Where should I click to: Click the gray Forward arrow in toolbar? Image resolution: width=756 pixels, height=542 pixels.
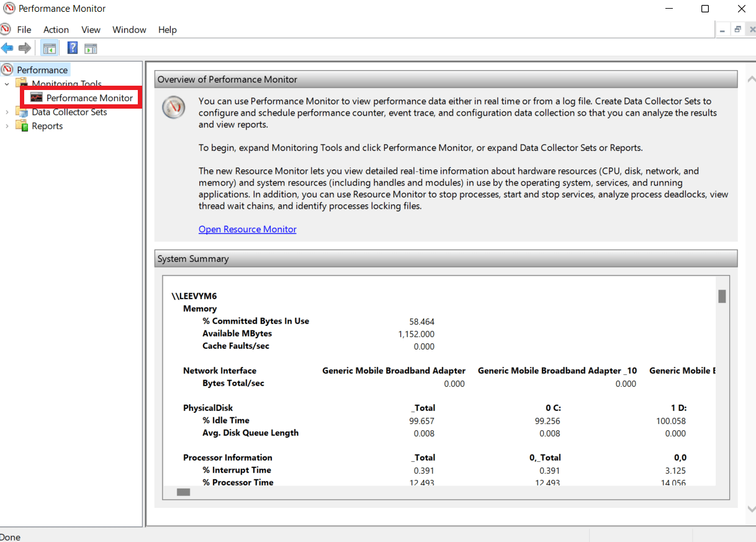pos(25,48)
